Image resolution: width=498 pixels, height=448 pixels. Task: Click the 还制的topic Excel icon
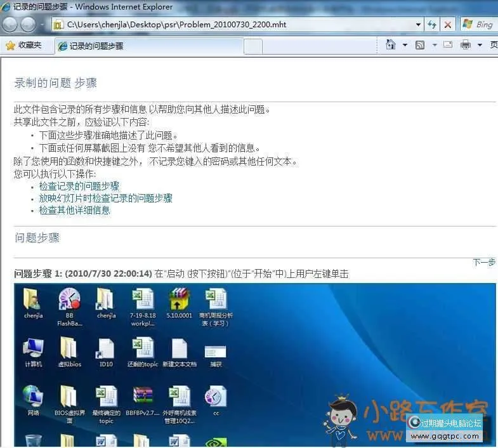click(143, 352)
